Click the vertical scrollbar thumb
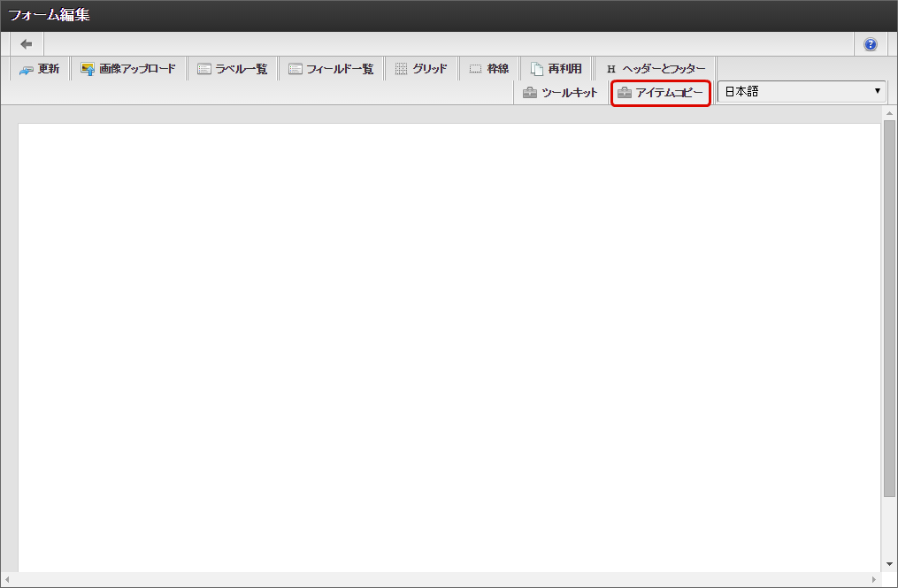 click(889, 308)
